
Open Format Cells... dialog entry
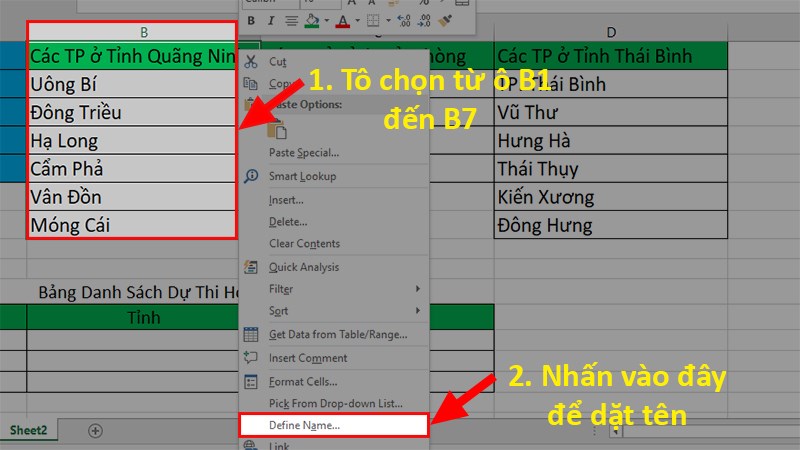click(x=334, y=382)
